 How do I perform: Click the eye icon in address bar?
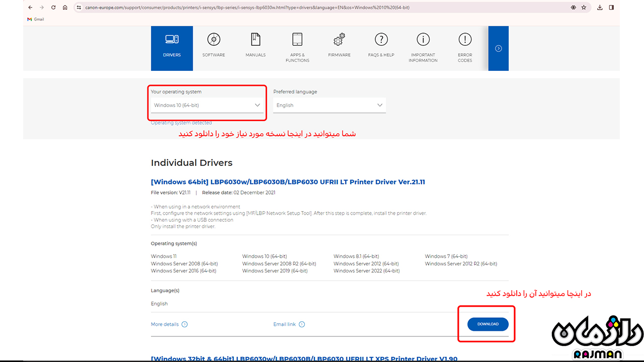click(x=573, y=8)
